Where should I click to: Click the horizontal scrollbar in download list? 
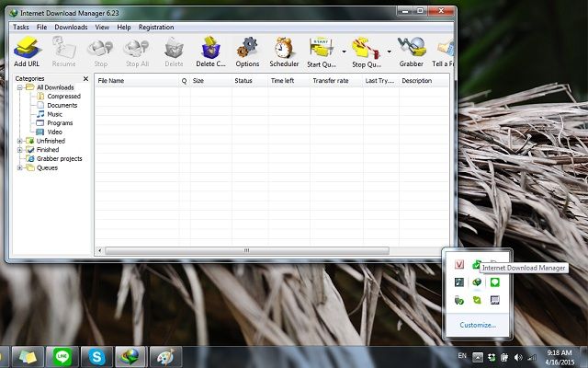click(x=246, y=250)
